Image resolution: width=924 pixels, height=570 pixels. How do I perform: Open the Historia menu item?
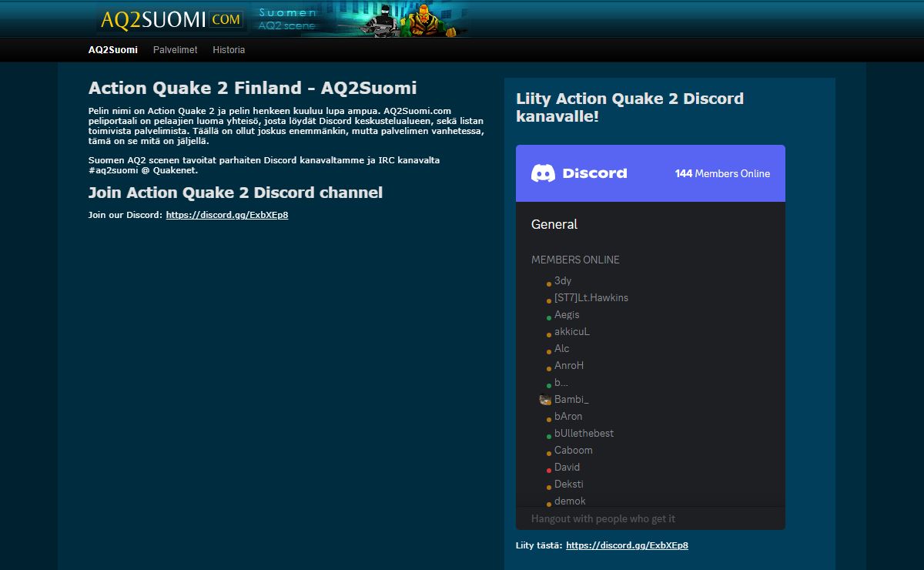(x=229, y=50)
